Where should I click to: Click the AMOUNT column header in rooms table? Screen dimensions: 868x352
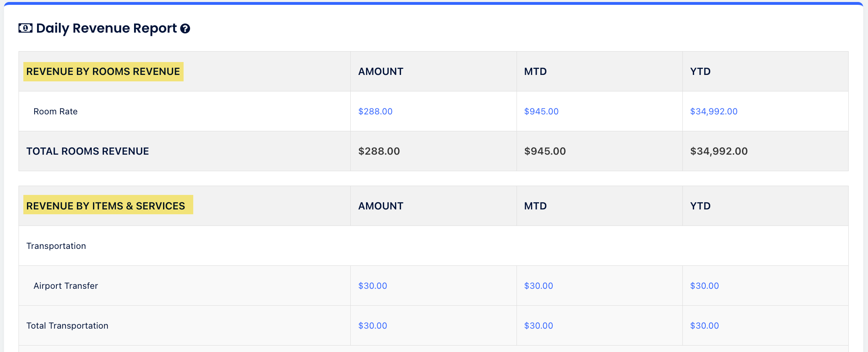pyautogui.click(x=380, y=71)
